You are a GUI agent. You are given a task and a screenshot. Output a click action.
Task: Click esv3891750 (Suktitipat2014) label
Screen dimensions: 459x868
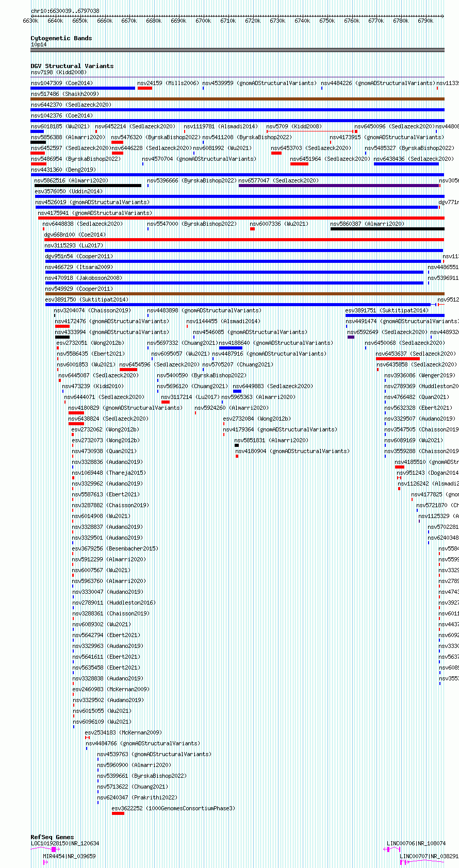(x=87, y=299)
